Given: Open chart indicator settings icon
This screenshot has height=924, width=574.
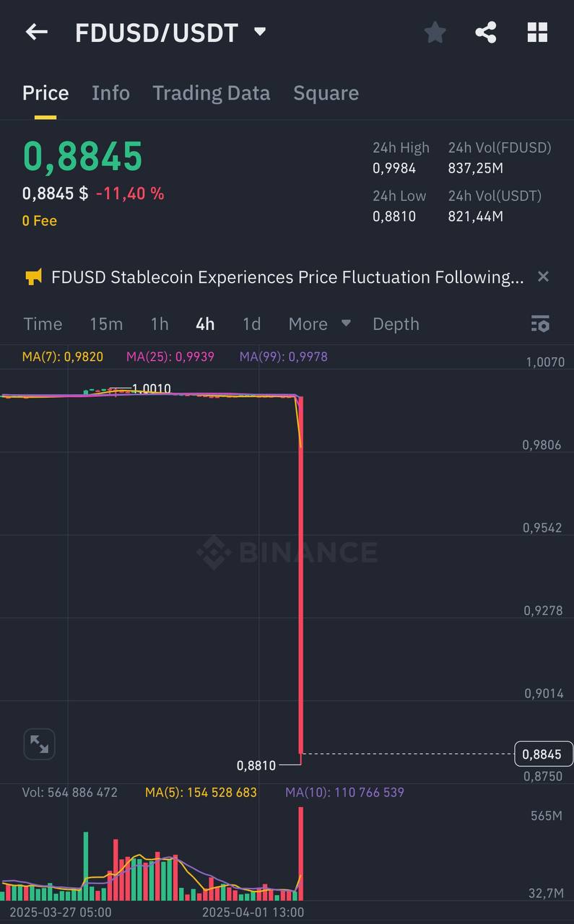Looking at the screenshot, I should point(540,324).
